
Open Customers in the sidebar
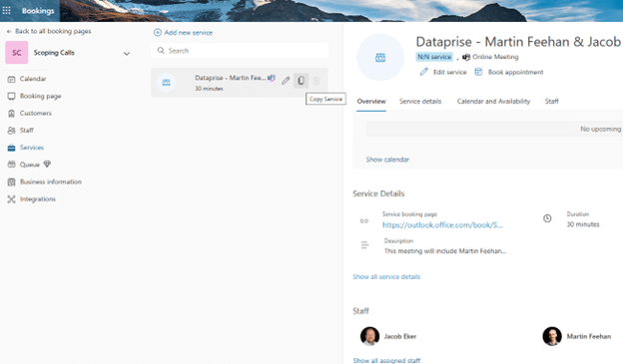click(x=36, y=113)
